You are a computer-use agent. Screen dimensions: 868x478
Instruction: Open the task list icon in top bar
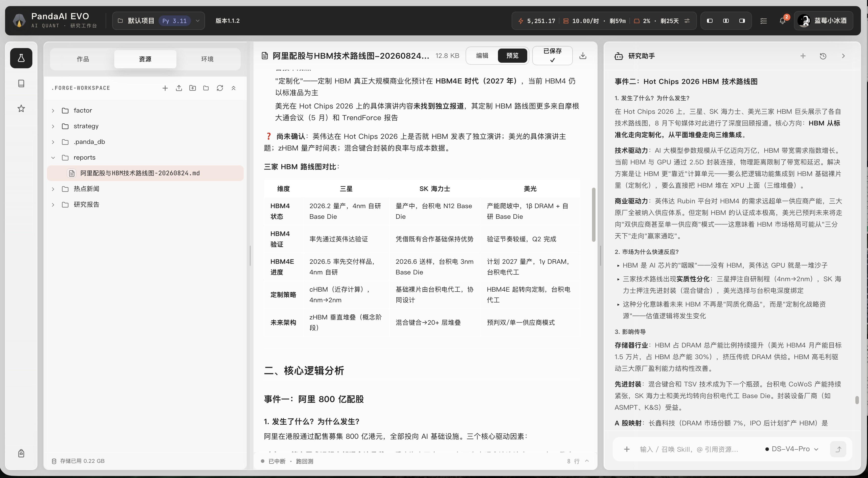click(764, 20)
